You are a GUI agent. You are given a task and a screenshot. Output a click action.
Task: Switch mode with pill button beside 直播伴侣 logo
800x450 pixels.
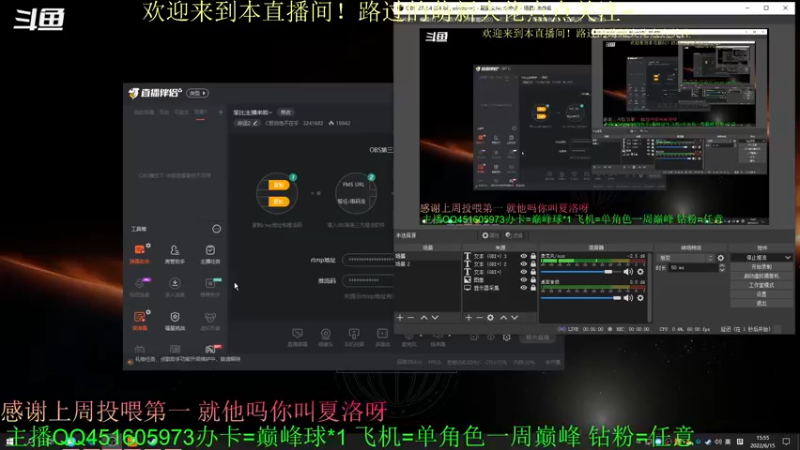pyautogui.click(x=197, y=93)
